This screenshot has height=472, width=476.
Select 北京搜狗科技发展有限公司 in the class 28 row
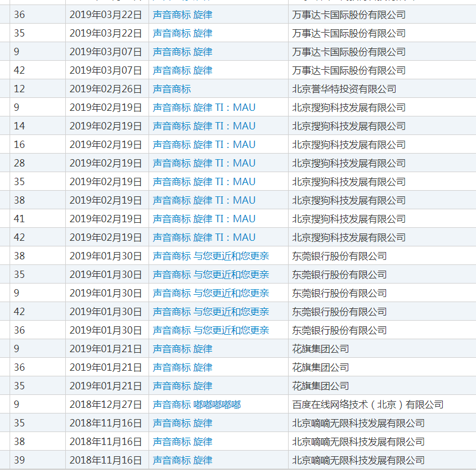349,163
